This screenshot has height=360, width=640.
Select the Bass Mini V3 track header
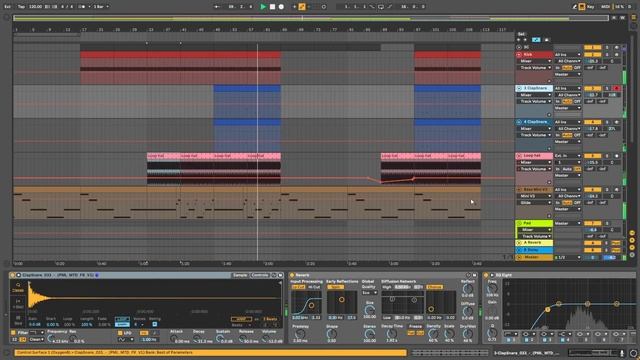coord(534,190)
